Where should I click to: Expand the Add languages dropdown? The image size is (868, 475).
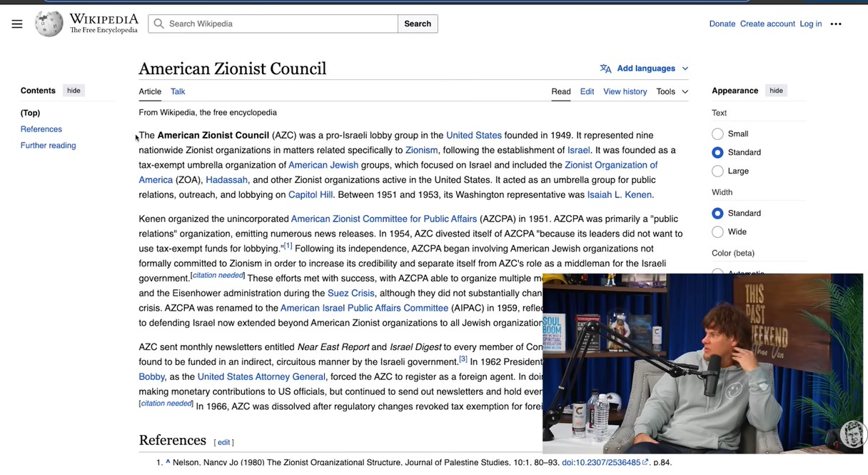685,69
